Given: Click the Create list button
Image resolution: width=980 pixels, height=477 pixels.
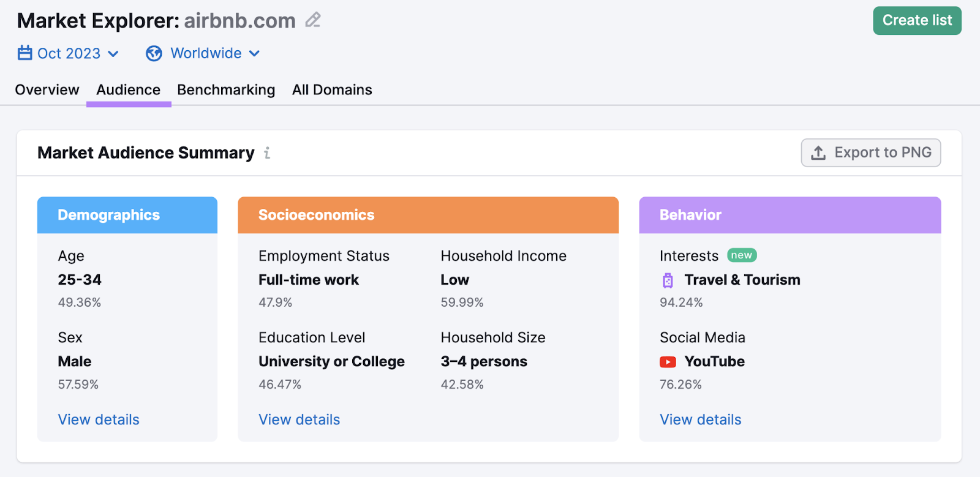Looking at the screenshot, I should click(x=917, y=21).
